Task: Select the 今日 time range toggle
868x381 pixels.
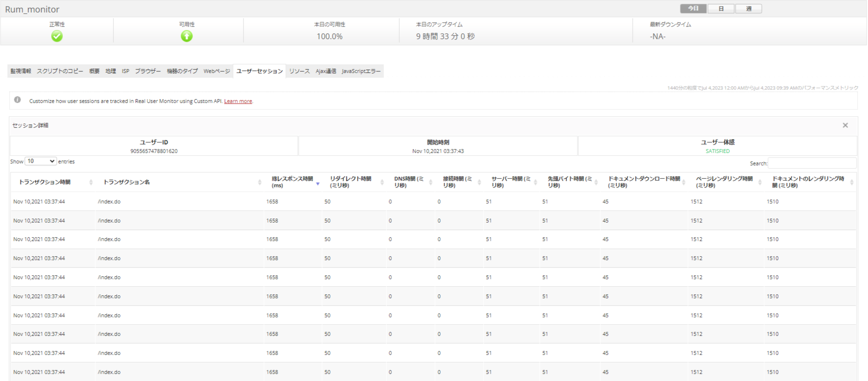Action: (693, 9)
